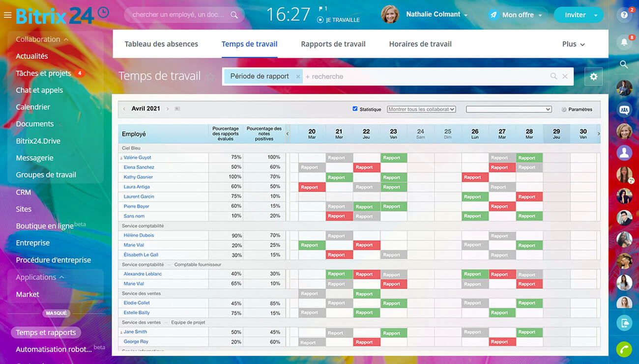Open the notifications bell in right sidebar
This screenshot has width=639, height=364.
[x=624, y=42]
